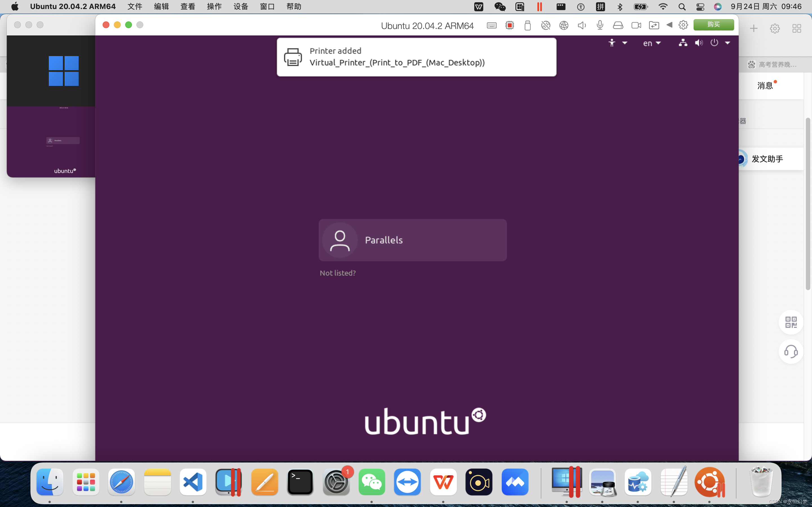Open the USB device icon in toolbar

coord(528,25)
